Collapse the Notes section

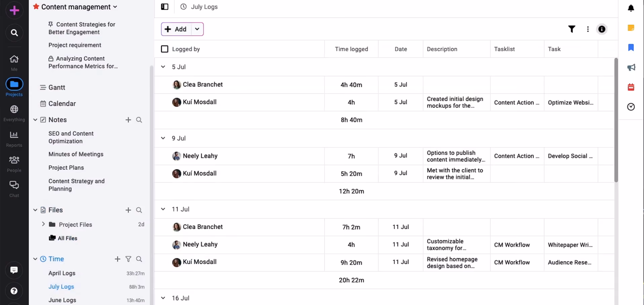[35, 120]
